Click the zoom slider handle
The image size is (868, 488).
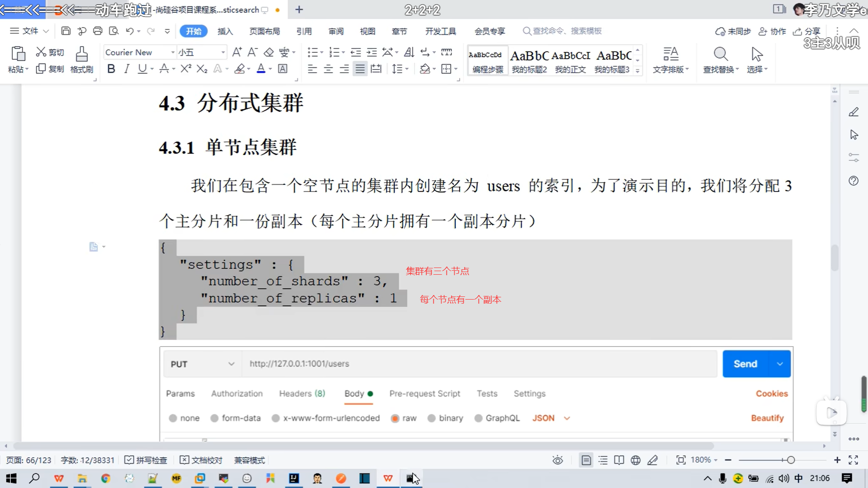pyautogui.click(x=791, y=460)
